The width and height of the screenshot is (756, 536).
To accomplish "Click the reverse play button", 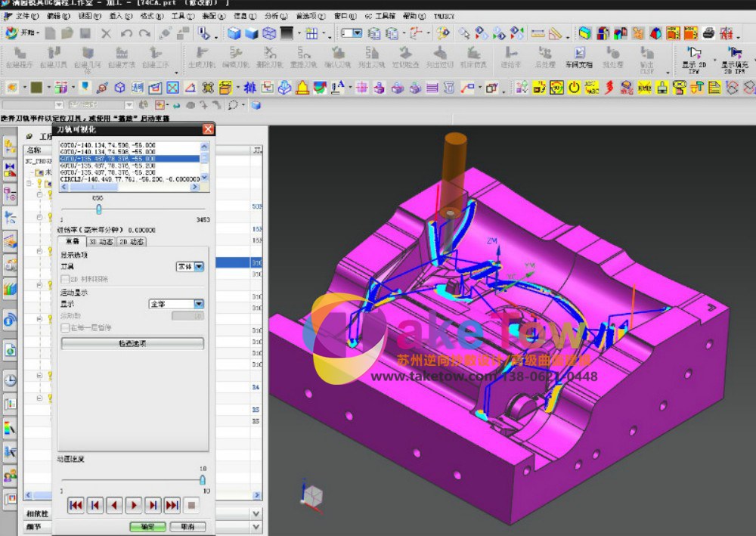I will point(114,505).
